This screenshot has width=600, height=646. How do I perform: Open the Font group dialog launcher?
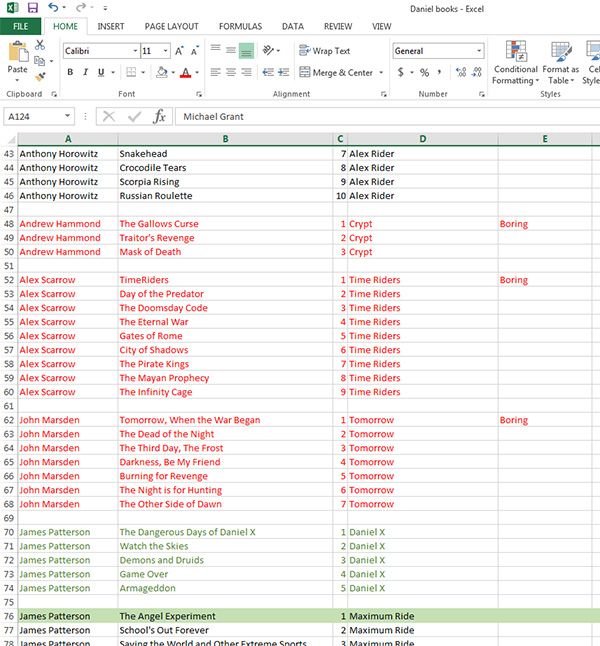[x=199, y=94]
